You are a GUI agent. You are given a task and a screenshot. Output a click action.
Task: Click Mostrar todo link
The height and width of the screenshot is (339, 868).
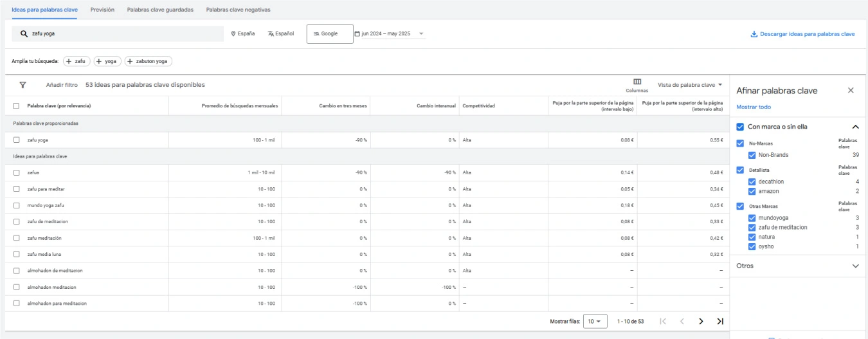(x=754, y=107)
